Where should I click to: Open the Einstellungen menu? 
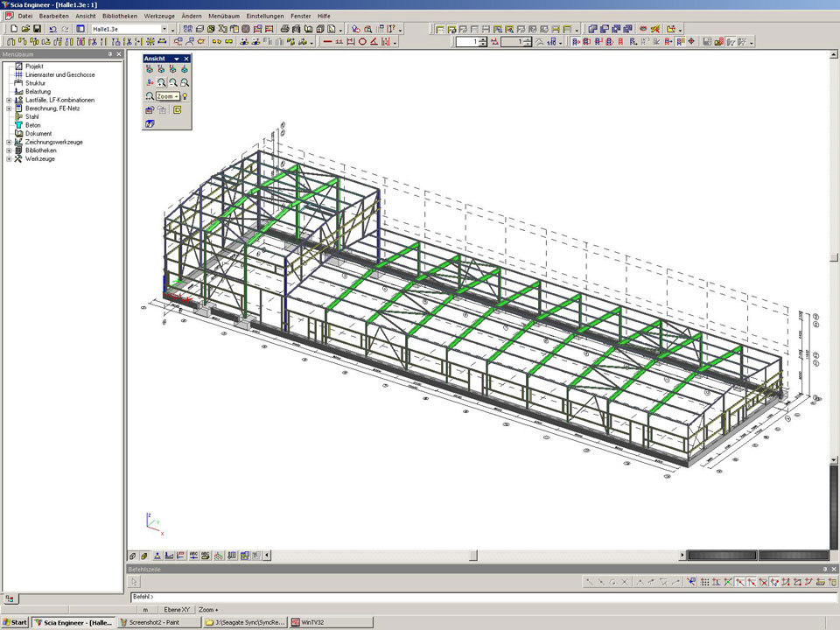click(264, 16)
